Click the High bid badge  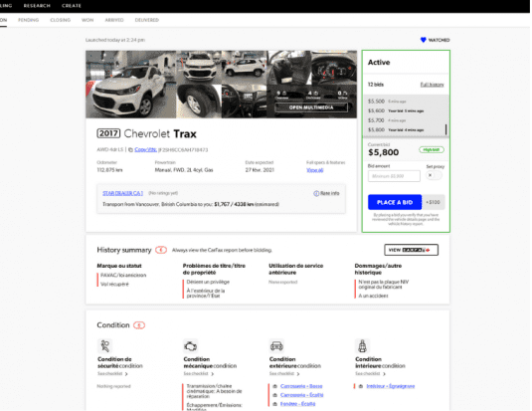[x=432, y=150]
